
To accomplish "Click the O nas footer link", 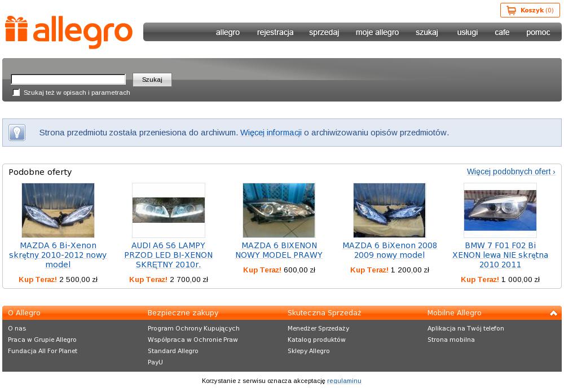I will pos(17,328).
